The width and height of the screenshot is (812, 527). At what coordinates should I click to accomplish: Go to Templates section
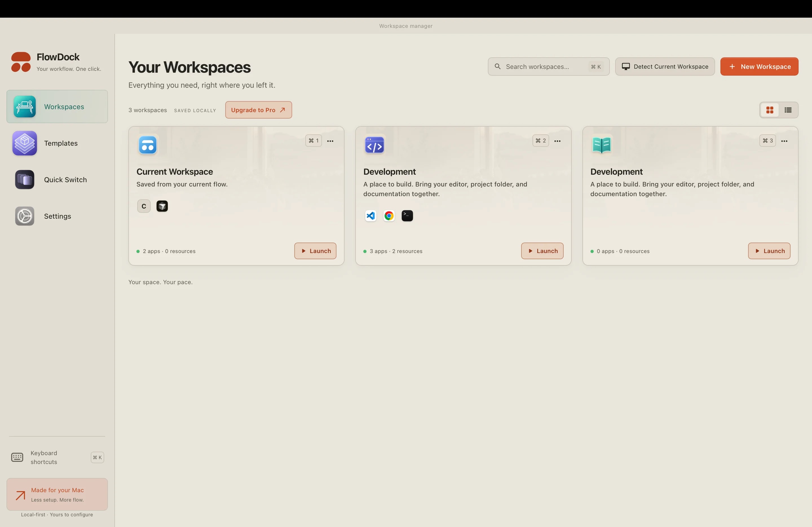point(57,143)
